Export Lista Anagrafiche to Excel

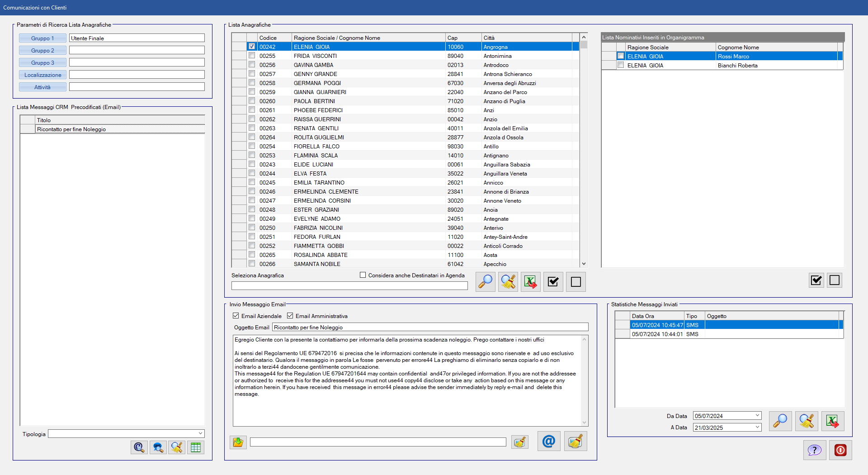point(530,282)
